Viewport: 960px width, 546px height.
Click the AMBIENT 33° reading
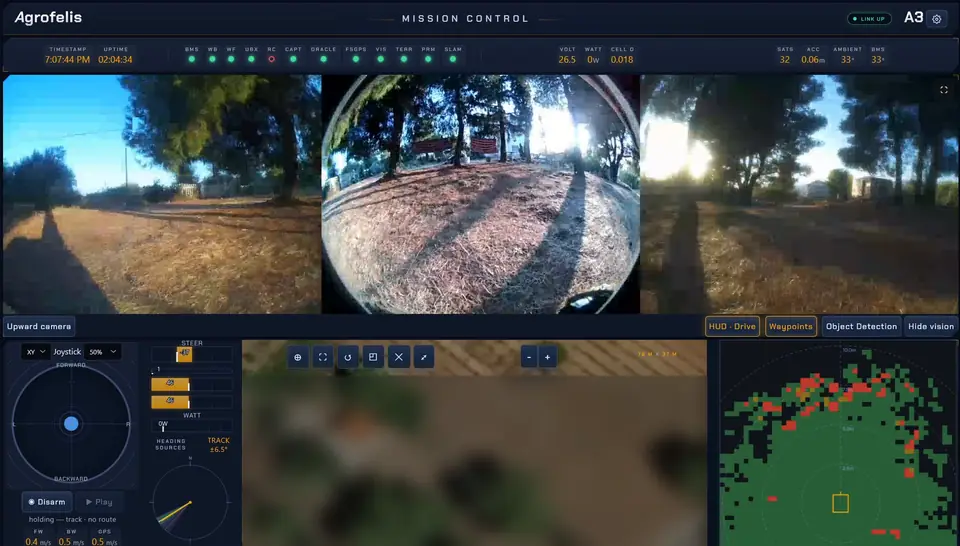coord(847,60)
